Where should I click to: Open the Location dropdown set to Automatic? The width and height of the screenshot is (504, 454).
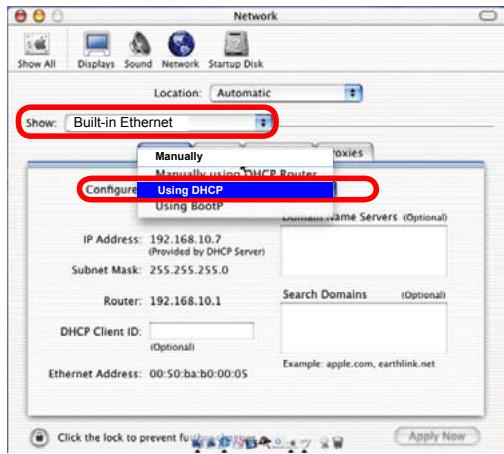[286, 93]
